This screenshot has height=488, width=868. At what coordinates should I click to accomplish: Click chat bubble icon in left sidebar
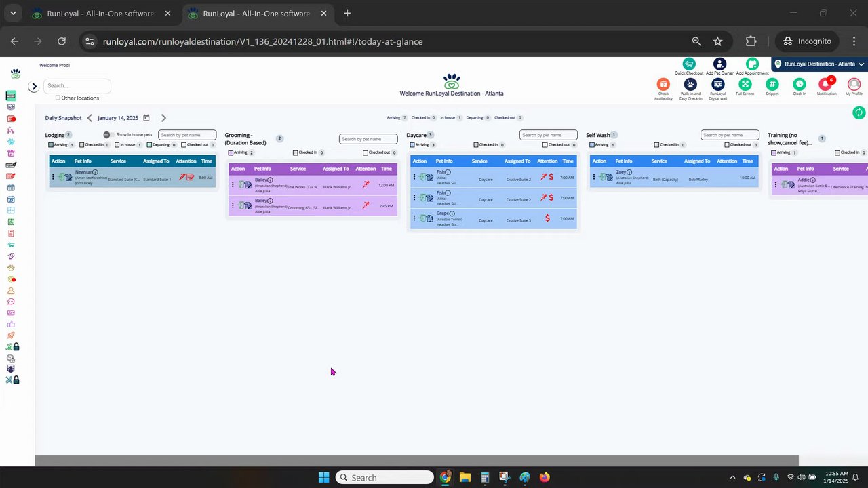pyautogui.click(x=11, y=302)
